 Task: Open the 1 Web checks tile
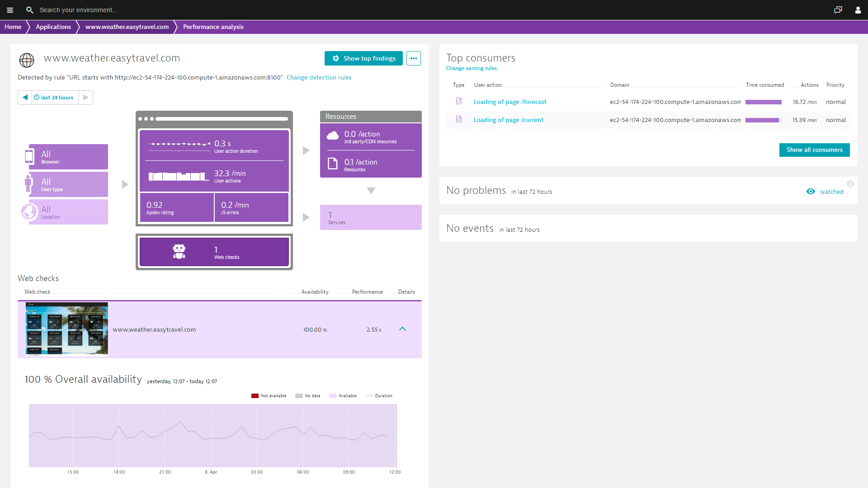(x=214, y=252)
